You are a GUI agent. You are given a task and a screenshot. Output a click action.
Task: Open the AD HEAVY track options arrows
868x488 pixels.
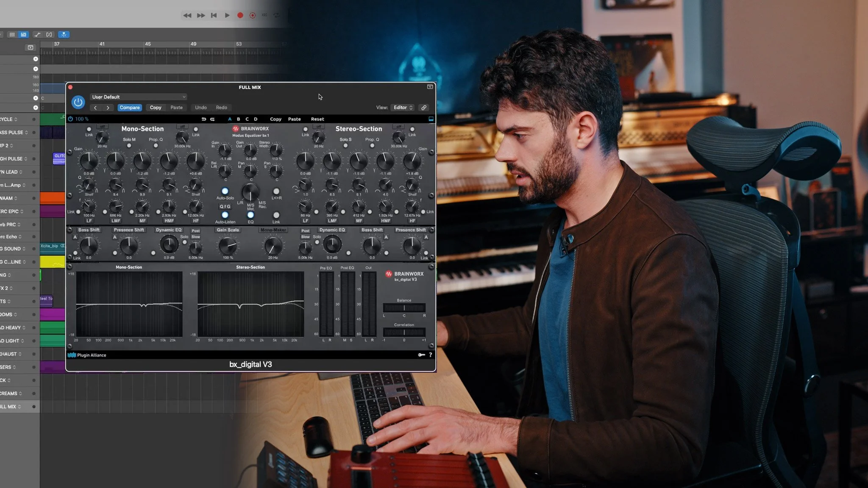click(x=24, y=328)
